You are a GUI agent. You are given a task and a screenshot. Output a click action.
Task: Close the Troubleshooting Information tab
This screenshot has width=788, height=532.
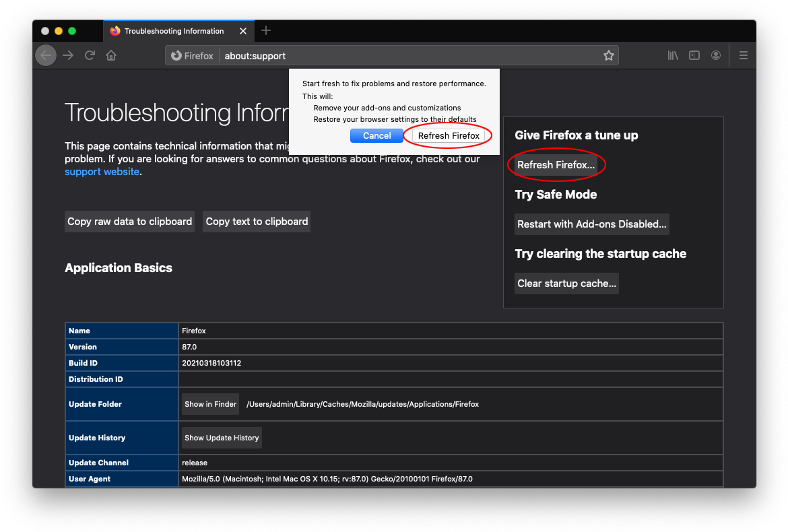tap(243, 31)
